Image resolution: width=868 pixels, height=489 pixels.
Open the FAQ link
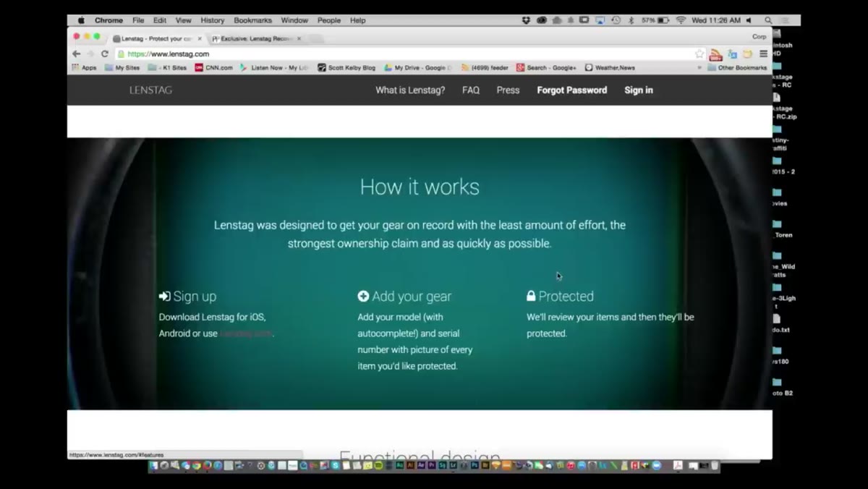(471, 90)
